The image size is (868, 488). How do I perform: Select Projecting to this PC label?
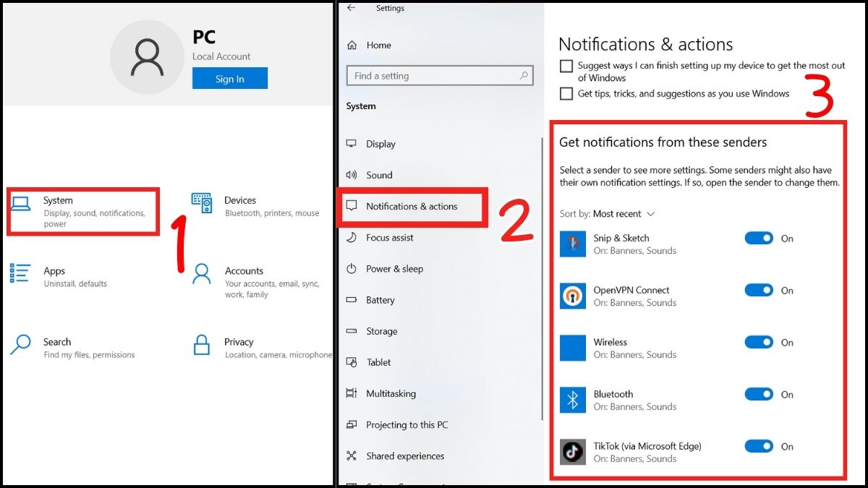(x=407, y=424)
